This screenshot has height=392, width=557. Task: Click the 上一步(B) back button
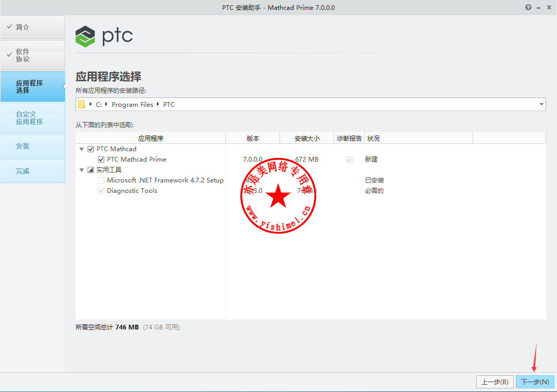point(495,382)
